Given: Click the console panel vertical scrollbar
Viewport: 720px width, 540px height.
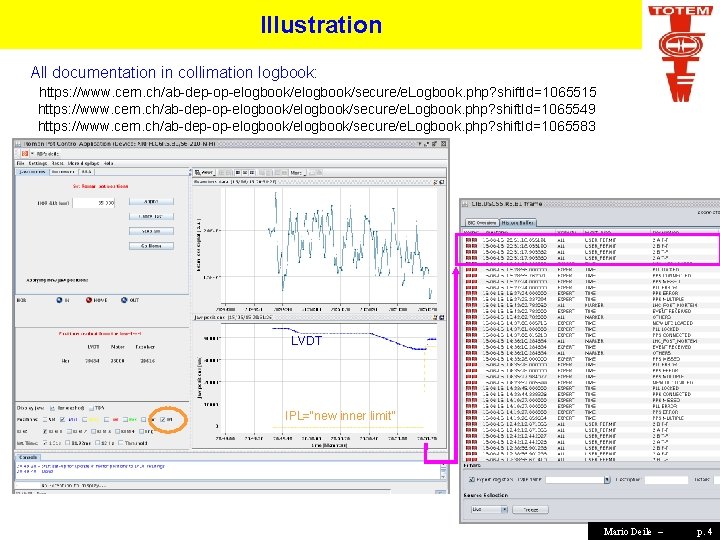Looking at the screenshot, I should tap(443, 471).
